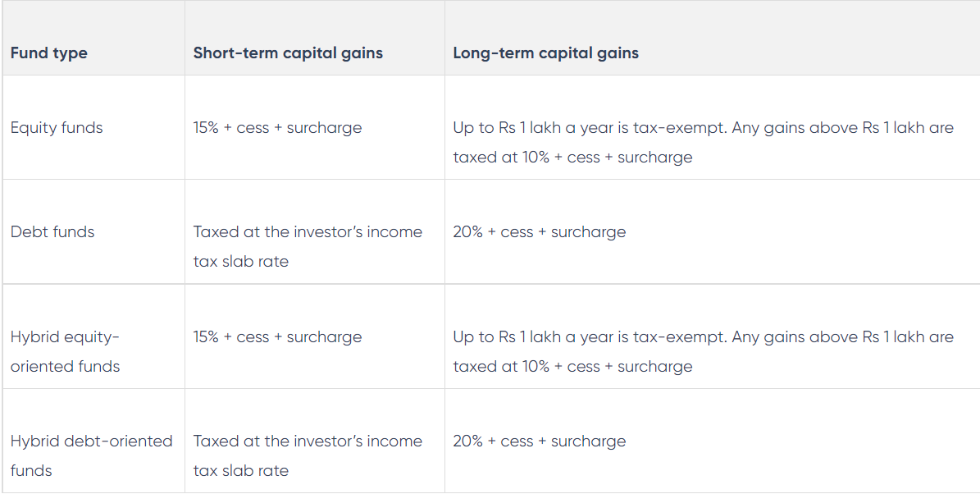Click "15% + cess + surcharge" in Hybrid equity-oriented row

pos(277,337)
